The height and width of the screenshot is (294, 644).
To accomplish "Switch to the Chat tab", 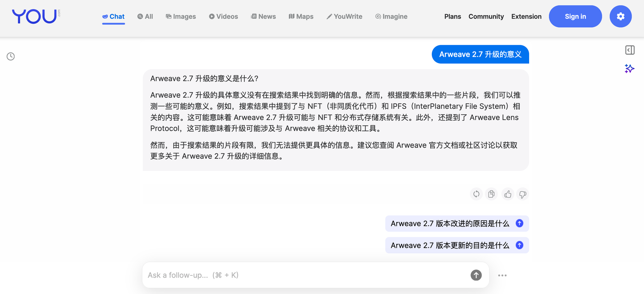I will click(x=113, y=17).
